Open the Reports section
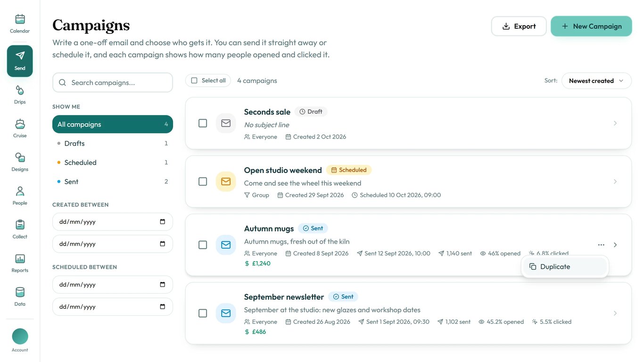644x362 pixels. point(20,263)
